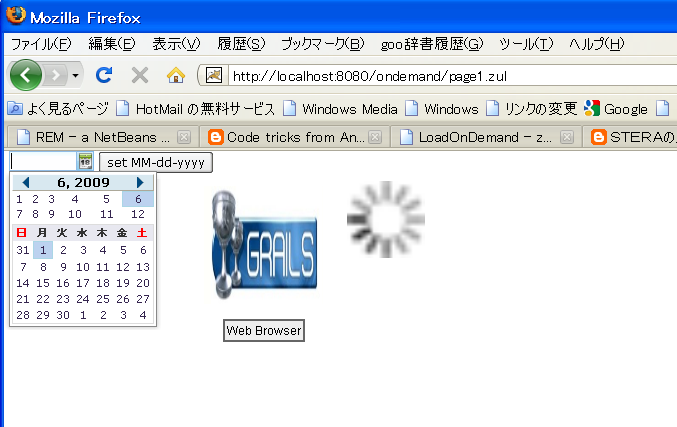Image resolution: width=677 pixels, height=427 pixels.
Task: Open the 編集(E) menu
Action: tap(112, 44)
